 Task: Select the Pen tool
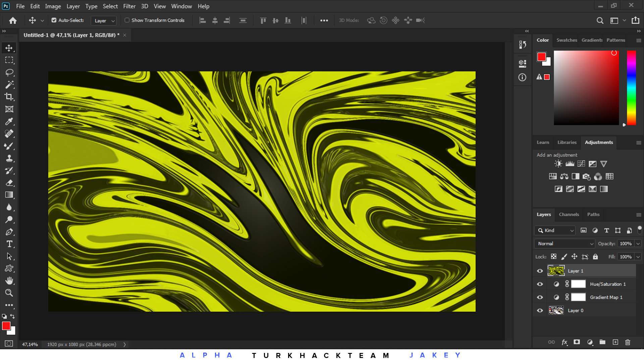9,232
